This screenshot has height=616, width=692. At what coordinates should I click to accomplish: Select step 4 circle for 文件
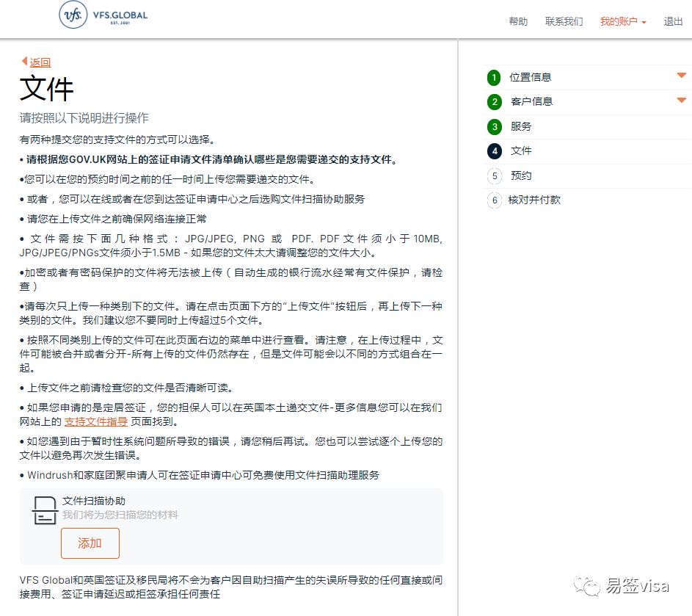(495, 151)
